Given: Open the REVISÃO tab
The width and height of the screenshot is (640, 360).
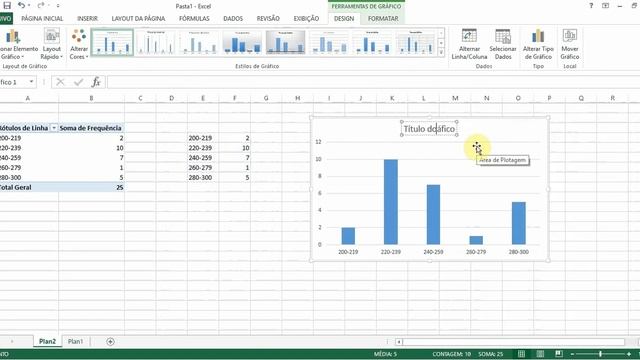Looking at the screenshot, I should tap(268, 18).
